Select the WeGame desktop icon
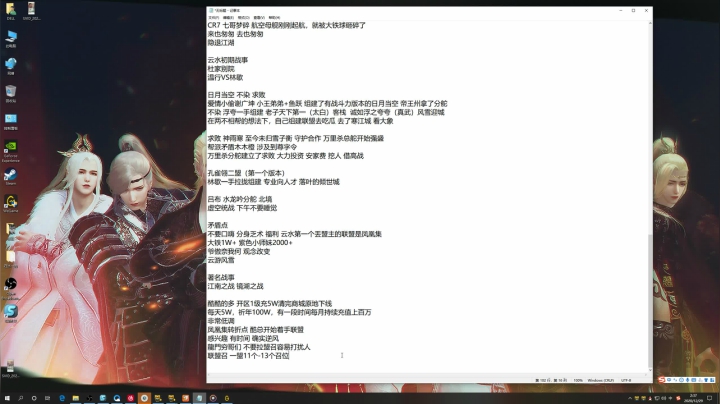 pyautogui.click(x=11, y=204)
